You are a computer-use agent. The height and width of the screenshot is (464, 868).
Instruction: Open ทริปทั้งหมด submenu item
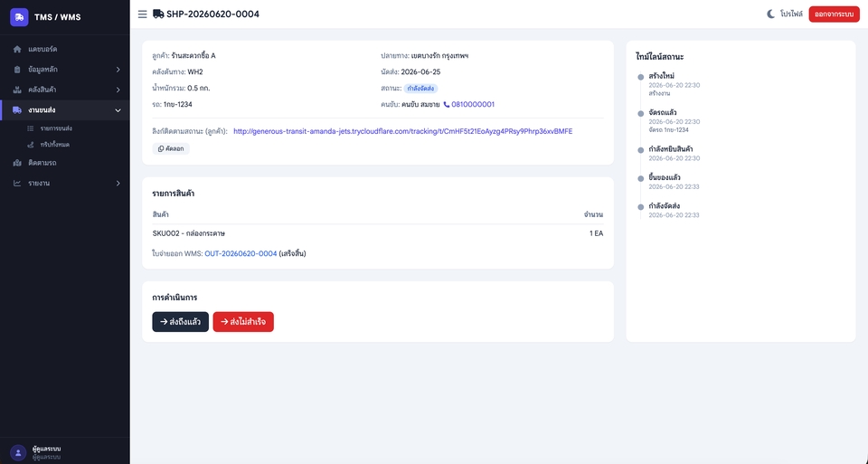[54, 145]
